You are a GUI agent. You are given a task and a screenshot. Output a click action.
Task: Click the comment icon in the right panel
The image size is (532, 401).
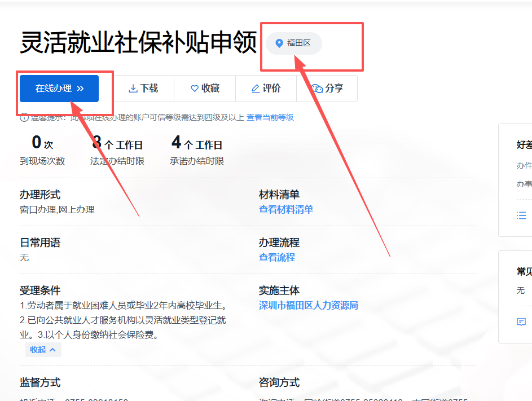[521, 321]
